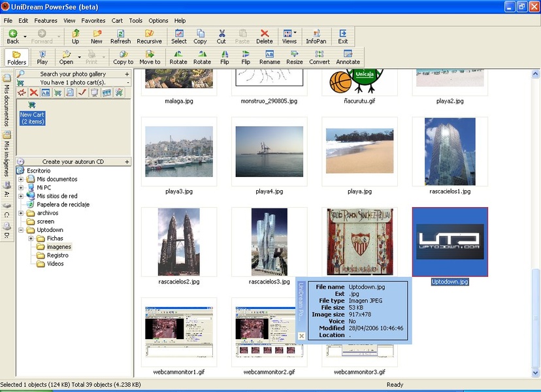541x392 pixels.
Task: Toggle the Recursive folder view
Action: 149,36
